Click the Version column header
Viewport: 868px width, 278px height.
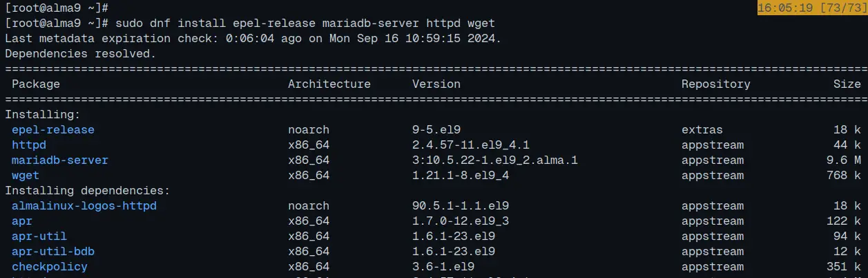436,84
